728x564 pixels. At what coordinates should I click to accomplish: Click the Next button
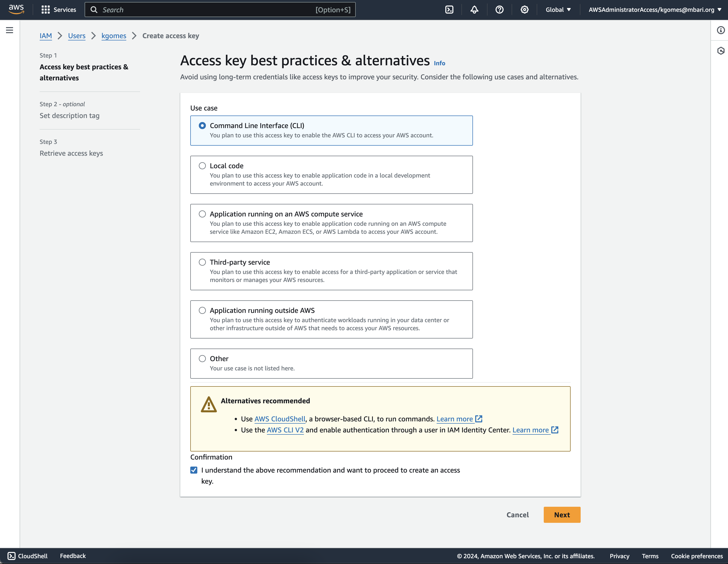point(562,515)
